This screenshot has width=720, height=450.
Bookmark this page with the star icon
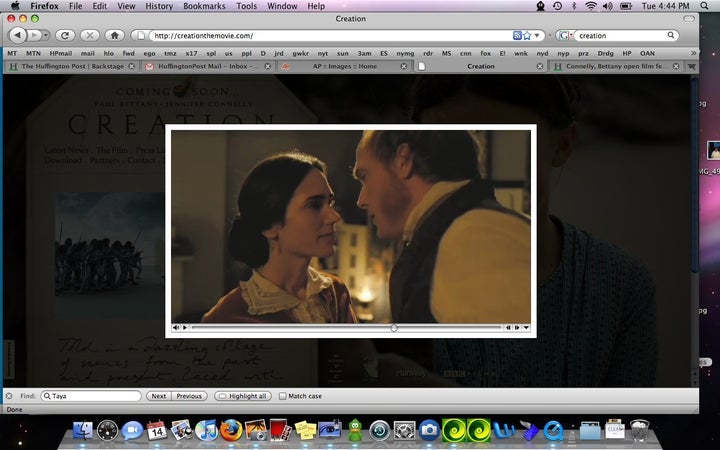tap(527, 35)
